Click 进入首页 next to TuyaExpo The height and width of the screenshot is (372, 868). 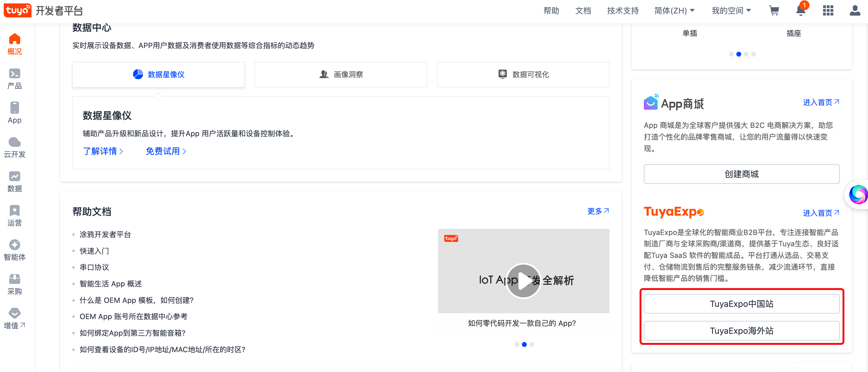point(821,213)
